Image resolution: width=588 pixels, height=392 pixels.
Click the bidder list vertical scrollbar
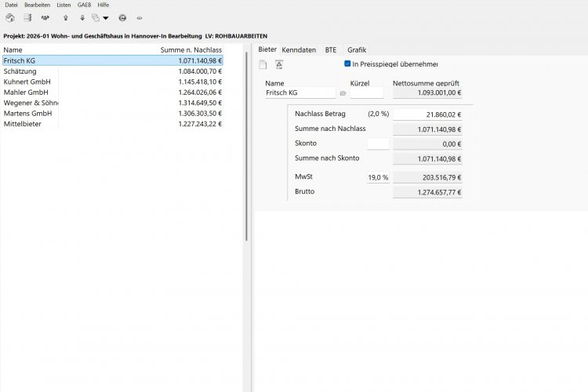point(246,147)
